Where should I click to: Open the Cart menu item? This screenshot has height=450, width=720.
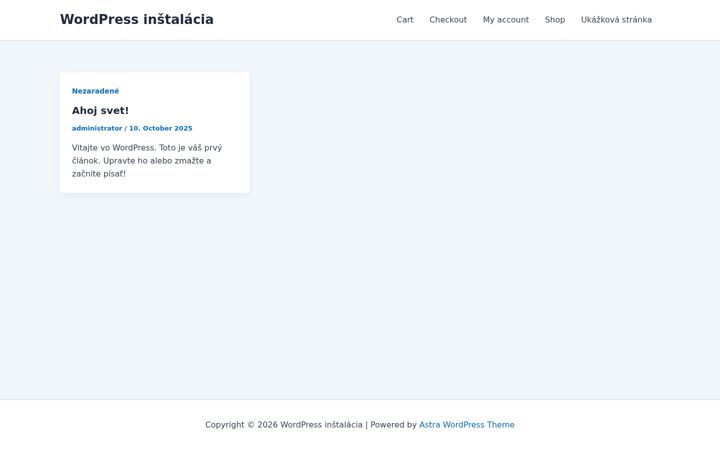(405, 20)
